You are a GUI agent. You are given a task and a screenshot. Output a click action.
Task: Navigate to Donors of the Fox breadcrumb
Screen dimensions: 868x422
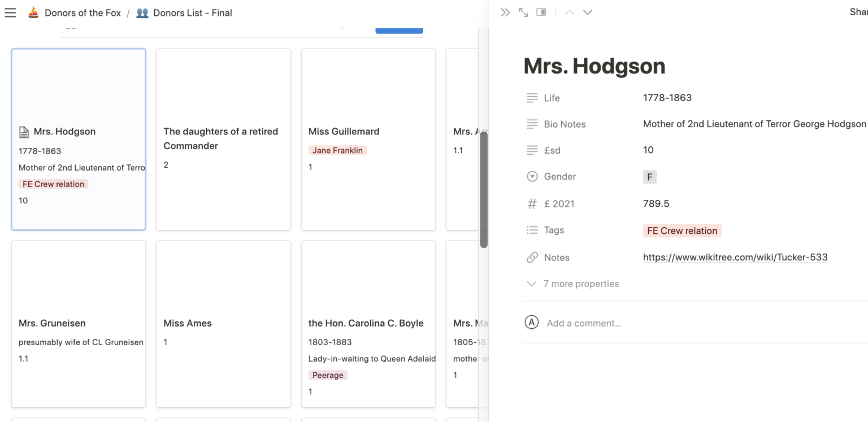(x=82, y=13)
